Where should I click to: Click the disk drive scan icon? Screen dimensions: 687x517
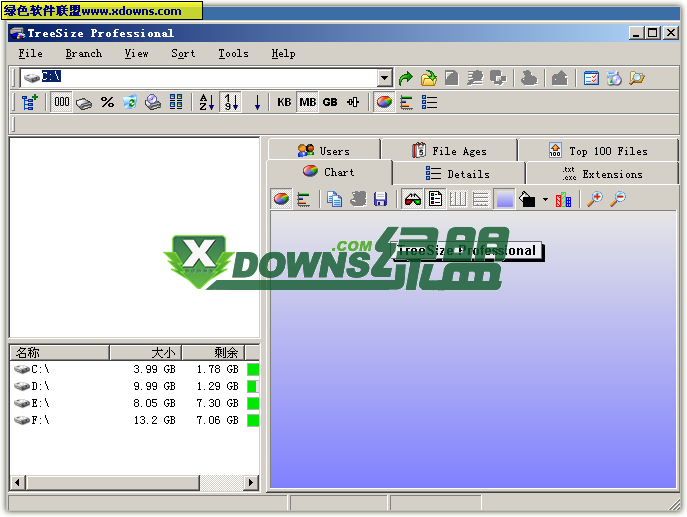(153, 103)
